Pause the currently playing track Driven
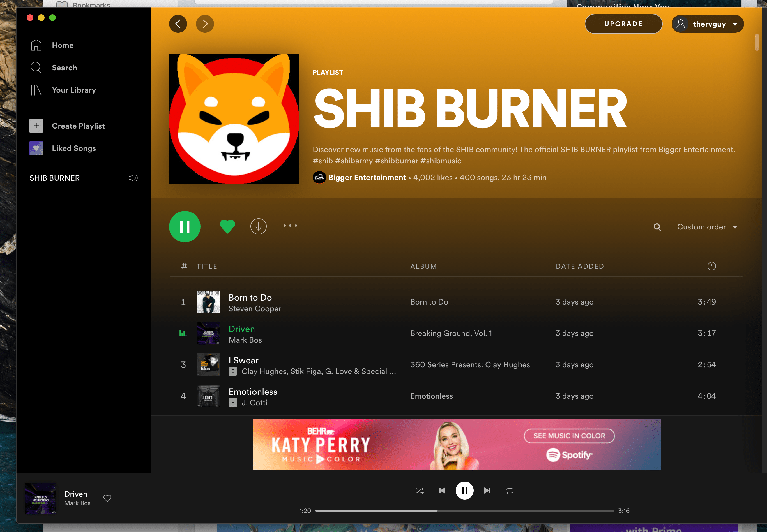 464,490
